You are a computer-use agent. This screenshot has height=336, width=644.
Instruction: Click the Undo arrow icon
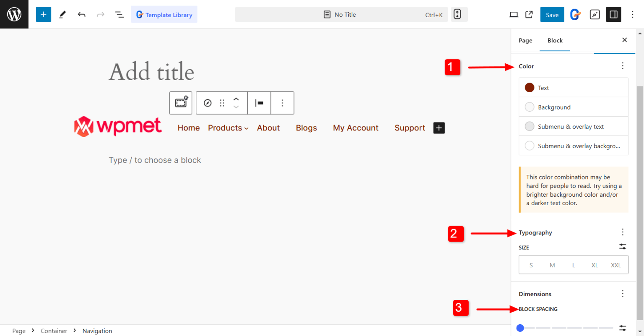coord(81,14)
